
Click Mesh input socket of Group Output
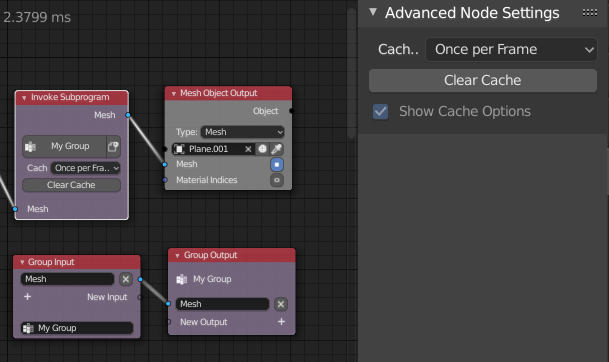[x=168, y=304]
